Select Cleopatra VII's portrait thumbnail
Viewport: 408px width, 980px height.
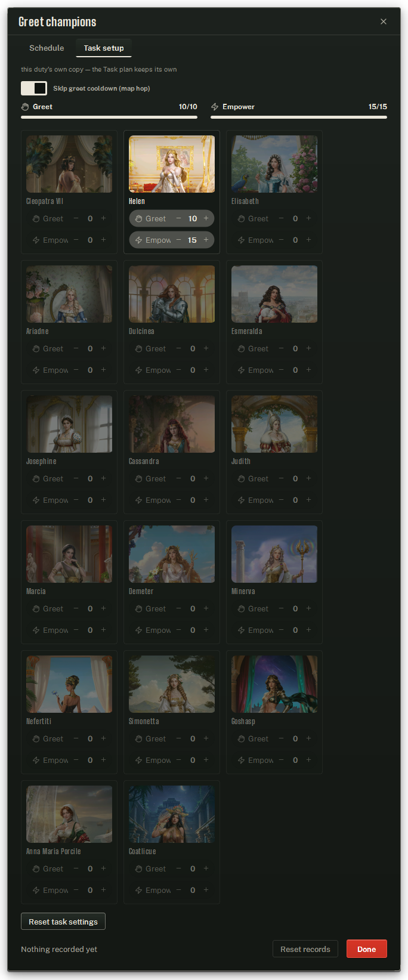69,164
